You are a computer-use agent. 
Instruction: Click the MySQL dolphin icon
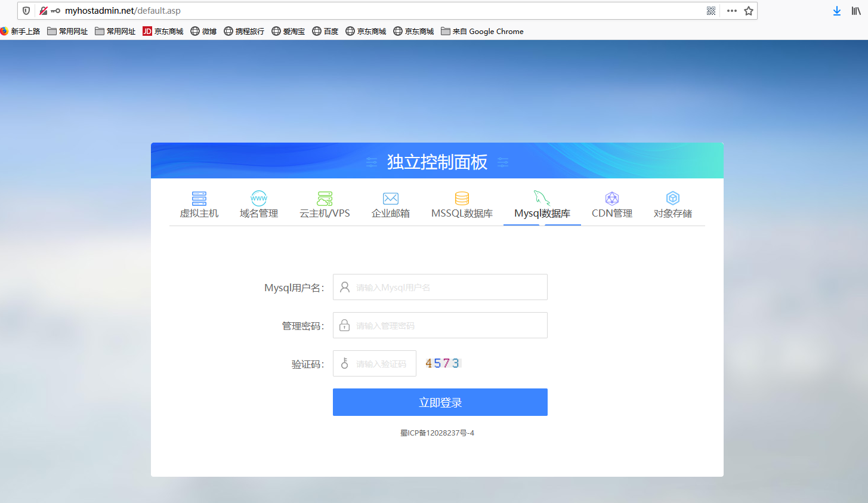pos(540,197)
